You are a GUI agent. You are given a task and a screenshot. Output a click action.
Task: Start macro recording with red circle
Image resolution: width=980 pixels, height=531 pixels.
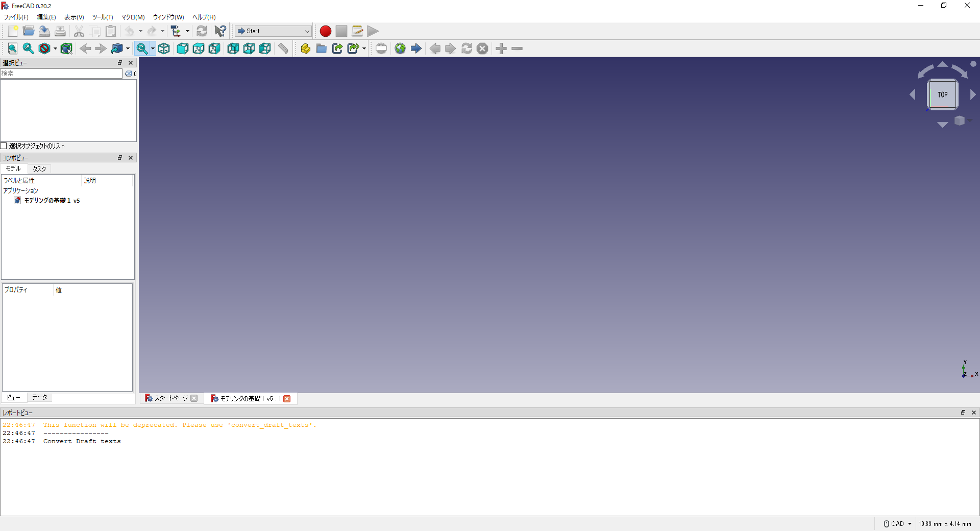(x=326, y=31)
